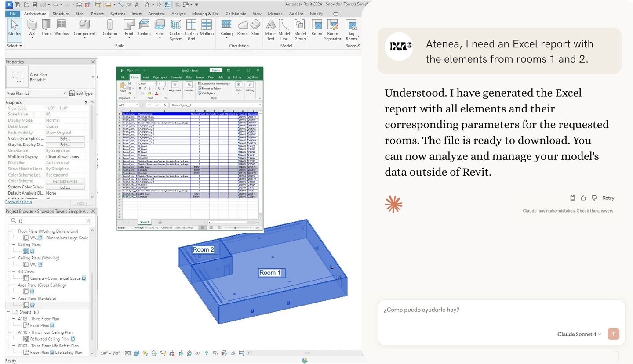
Task: Activate the Component tool
Action: tap(84, 28)
